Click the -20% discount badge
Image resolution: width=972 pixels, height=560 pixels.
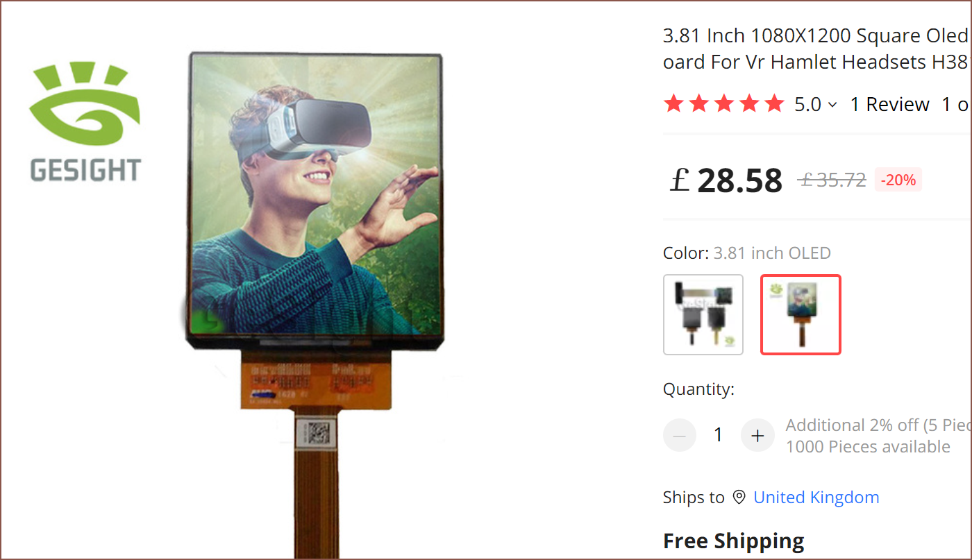[x=898, y=180]
